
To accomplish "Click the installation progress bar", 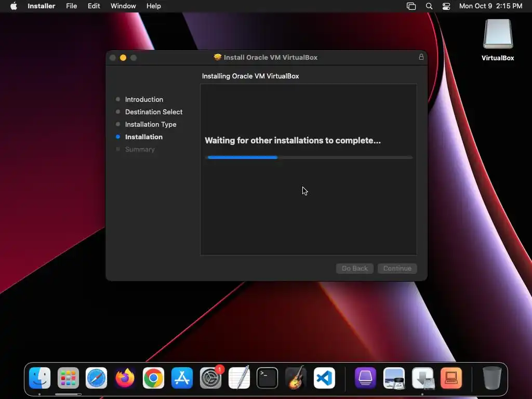I will pos(309,157).
